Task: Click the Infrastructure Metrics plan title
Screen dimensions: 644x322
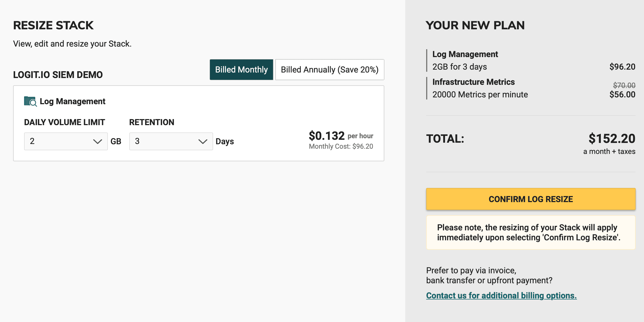Action: (473, 82)
